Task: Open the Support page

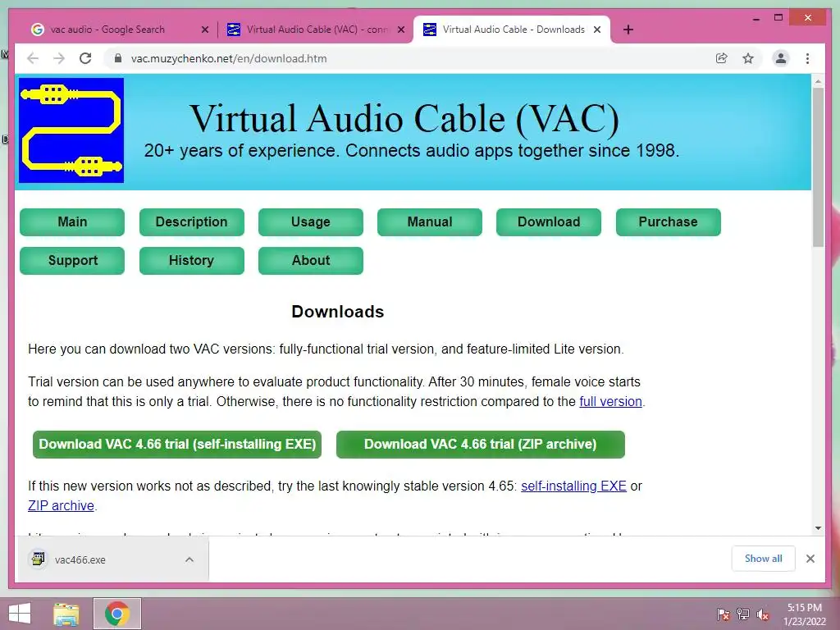Action: click(72, 260)
